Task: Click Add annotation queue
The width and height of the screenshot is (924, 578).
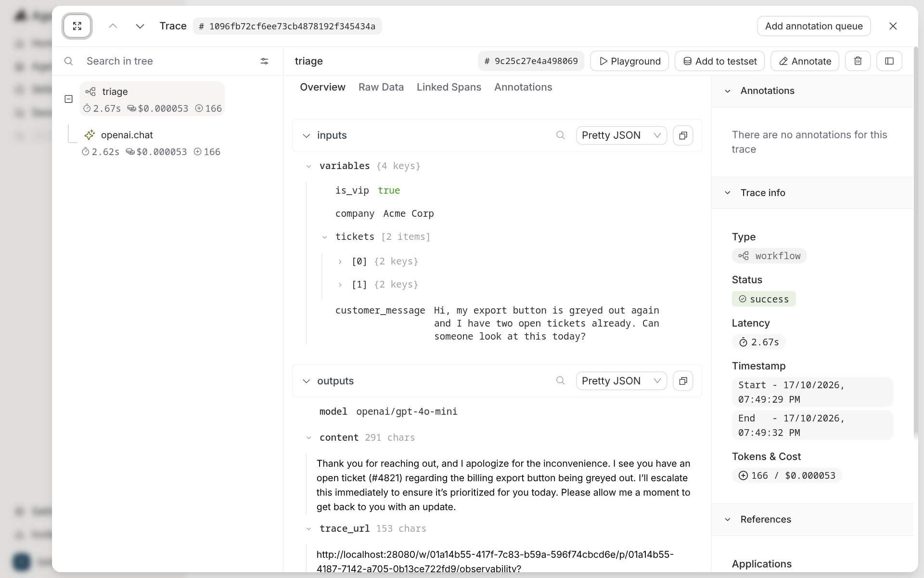Action: [x=814, y=26]
